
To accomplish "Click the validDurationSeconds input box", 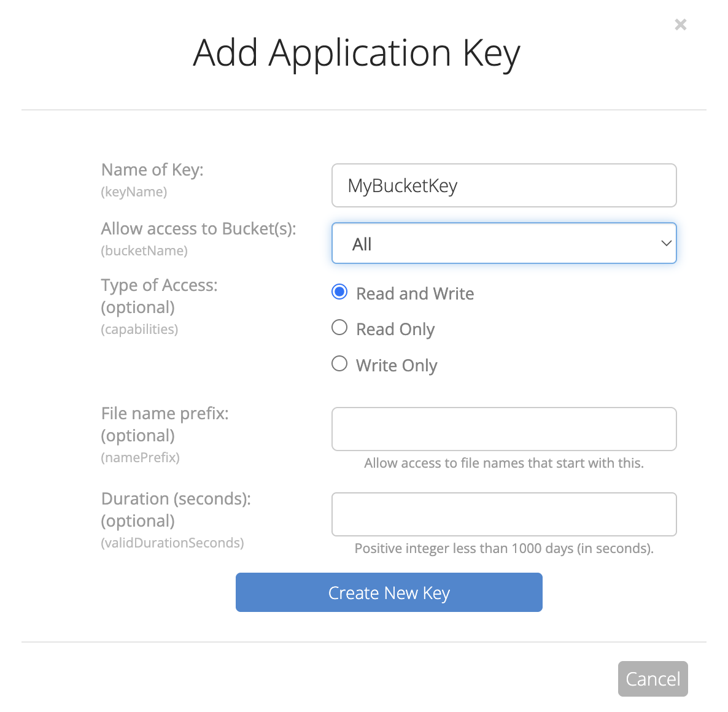I will (503, 514).
